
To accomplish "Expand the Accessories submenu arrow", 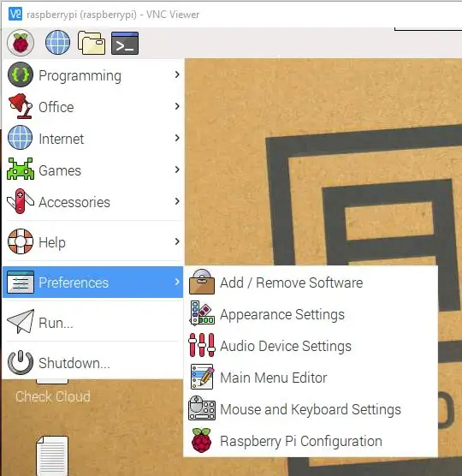I will pos(177,201).
